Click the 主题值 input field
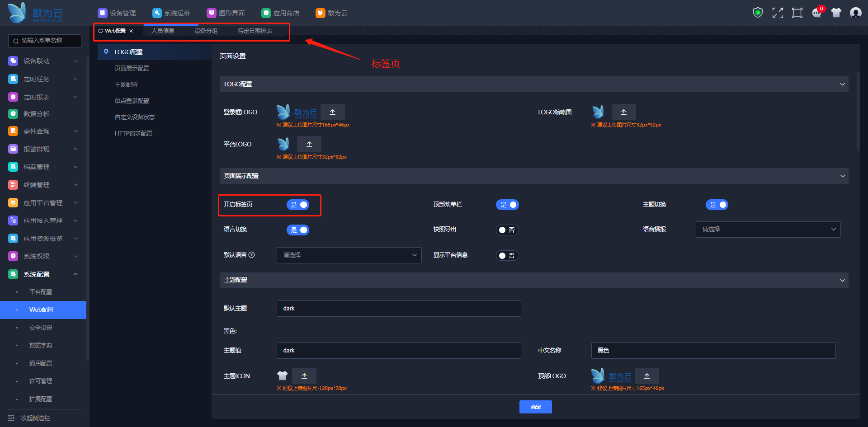868x427 pixels. (399, 351)
